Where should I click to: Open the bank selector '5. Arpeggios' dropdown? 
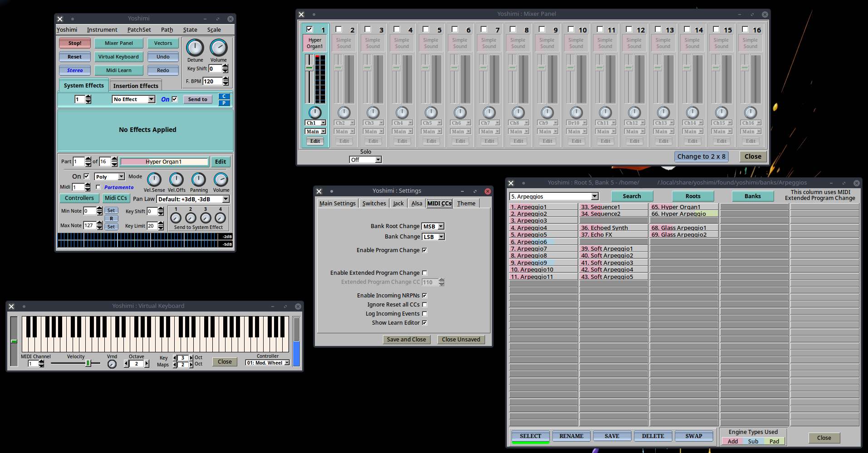554,196
